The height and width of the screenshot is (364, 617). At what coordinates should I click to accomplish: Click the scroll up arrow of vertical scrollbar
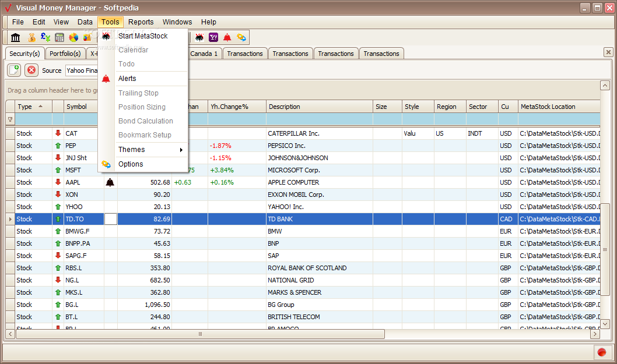(605, 85)
